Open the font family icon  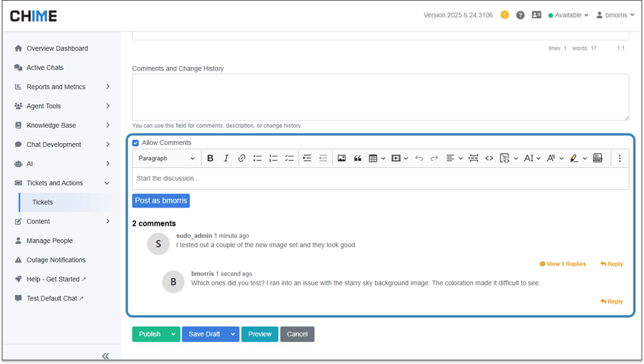pyautogui.click(x=551, y=158)
